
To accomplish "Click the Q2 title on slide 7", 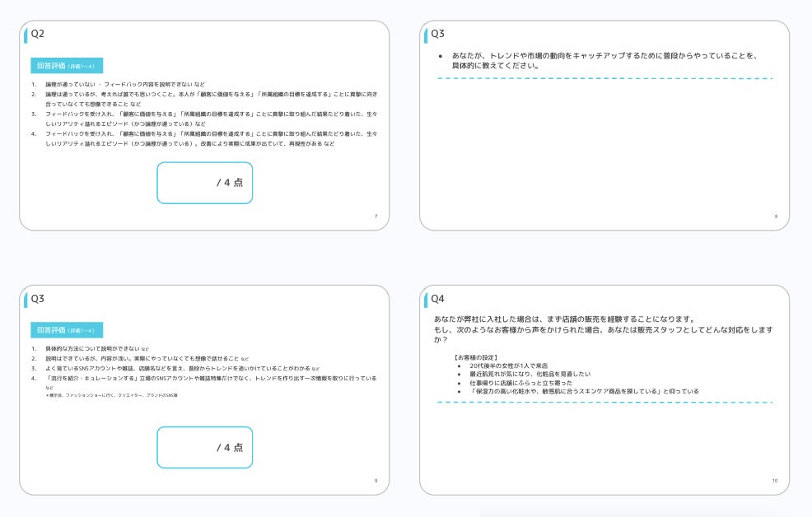I will (x=37, y=34).
